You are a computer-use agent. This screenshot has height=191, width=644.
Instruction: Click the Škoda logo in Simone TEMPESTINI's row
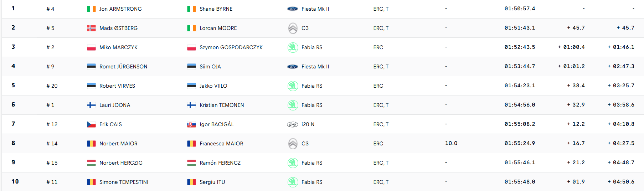coord(293,182)
